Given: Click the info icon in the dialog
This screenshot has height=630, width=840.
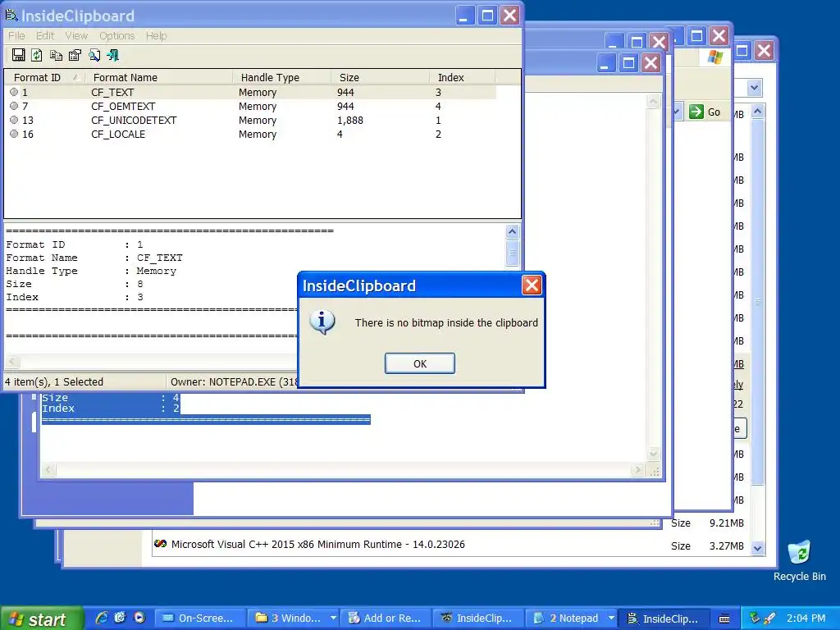Looking at the screenshot, I should coord(322,322).
